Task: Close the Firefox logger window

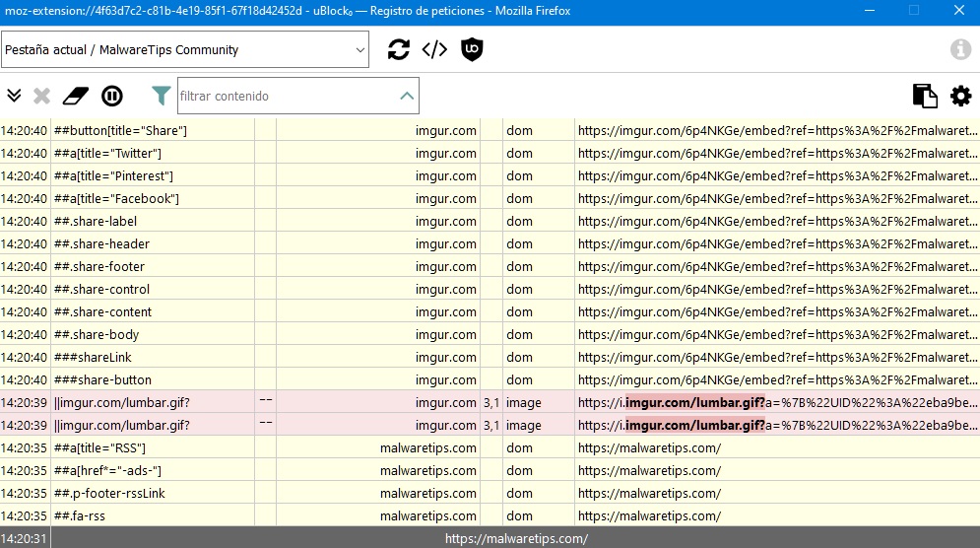Action: 959,11
